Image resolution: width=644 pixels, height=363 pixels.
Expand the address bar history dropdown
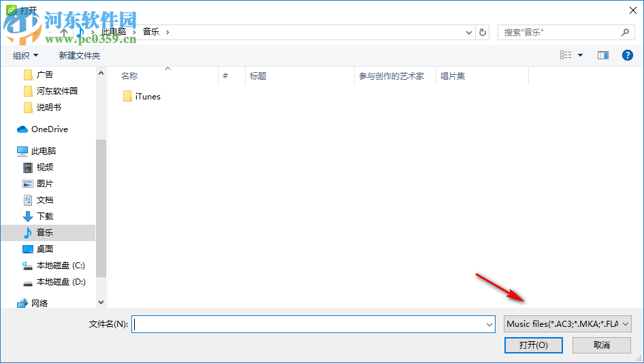[x=468, y=33]
